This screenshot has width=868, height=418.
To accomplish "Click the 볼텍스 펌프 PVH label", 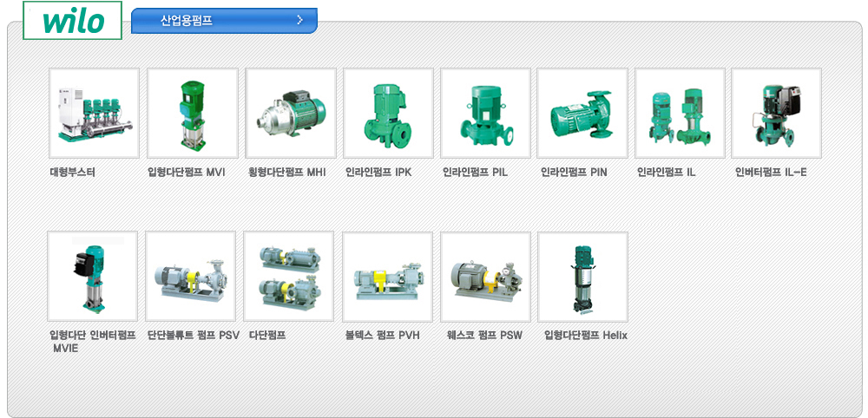I will pyautogui.click(x=383, y=335).
